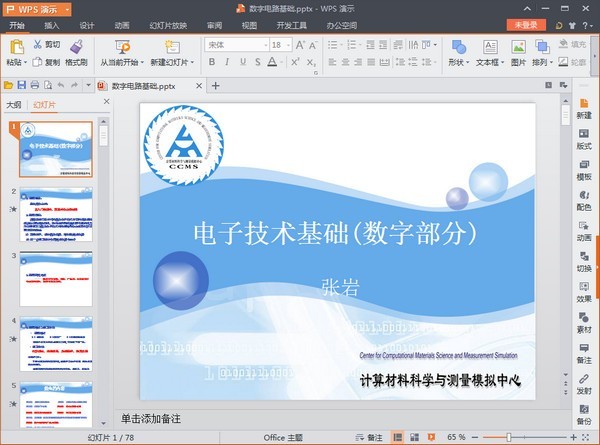The image size is (600, 445).
Task: Expand quick access toolbar dropdown
Action: tap(88, 85)
